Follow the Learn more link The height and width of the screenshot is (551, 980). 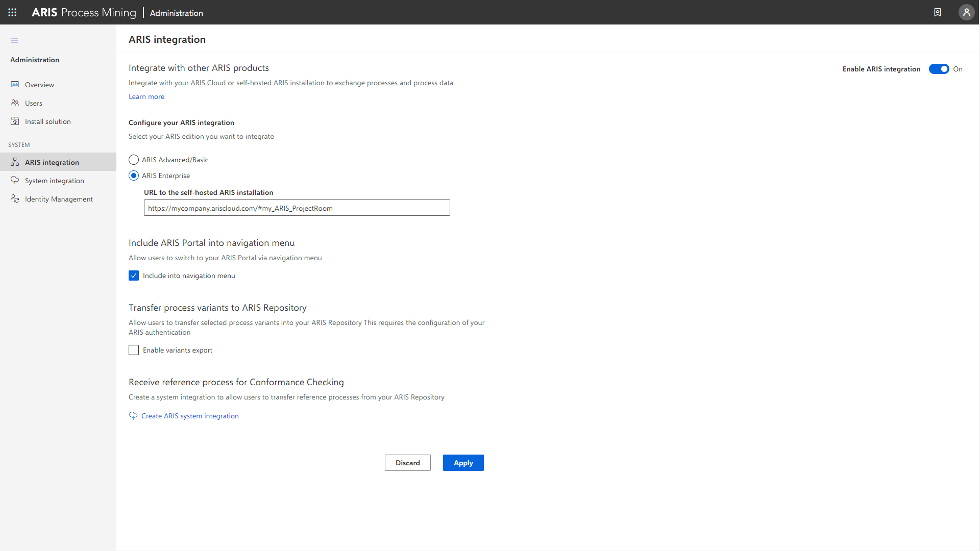[x=146, y=96]
